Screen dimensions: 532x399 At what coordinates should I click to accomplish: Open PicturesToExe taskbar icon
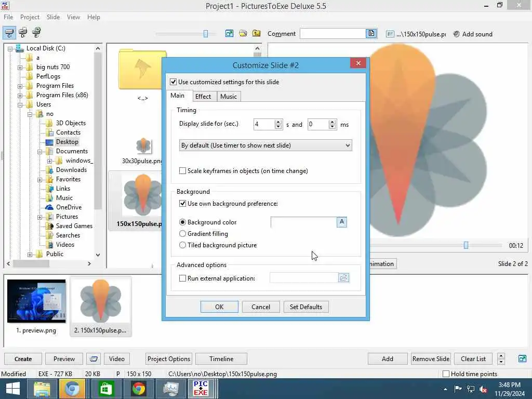click(x=201, y=389)
